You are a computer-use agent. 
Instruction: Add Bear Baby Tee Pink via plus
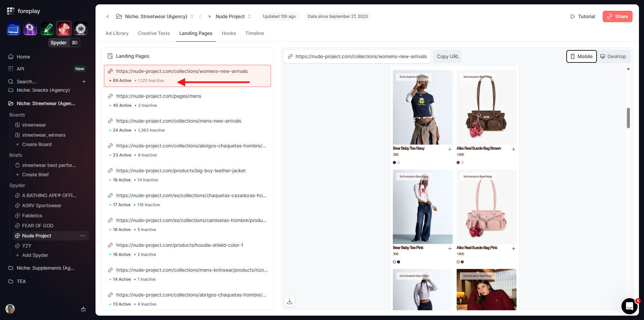click(450, 248)
